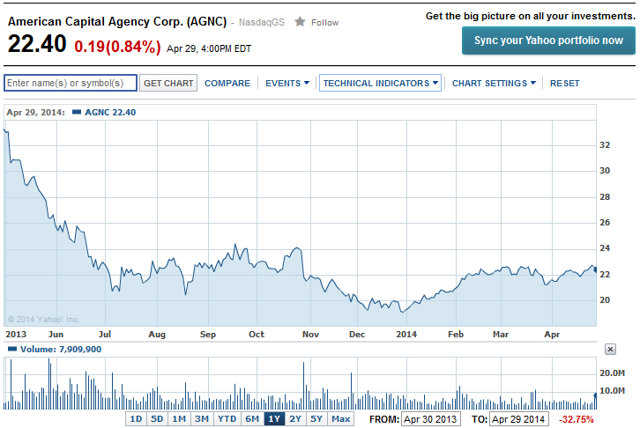Click the Apr 29, 4:00PM EDT timestamp
The image size is (640, 428).
coord(209,49)
